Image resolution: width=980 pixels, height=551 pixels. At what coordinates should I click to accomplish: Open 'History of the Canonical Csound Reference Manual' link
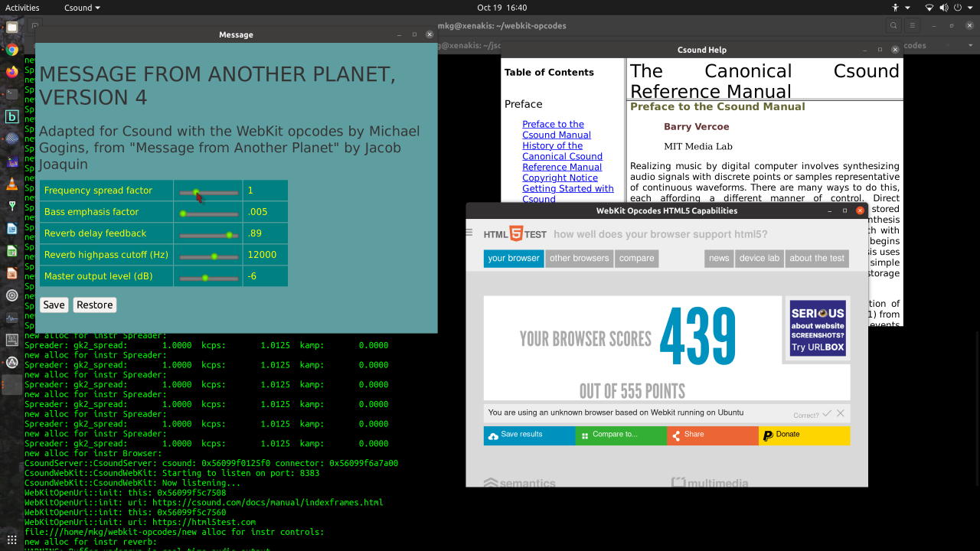[562, 156]
